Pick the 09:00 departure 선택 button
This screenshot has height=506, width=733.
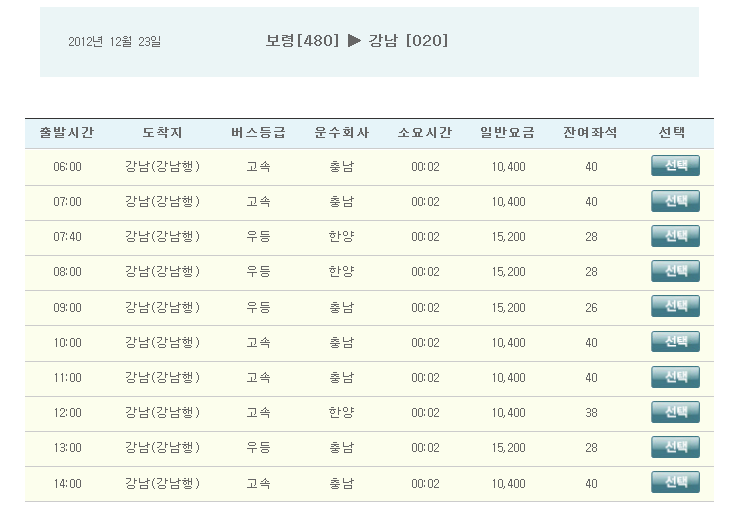coord(675,306)
